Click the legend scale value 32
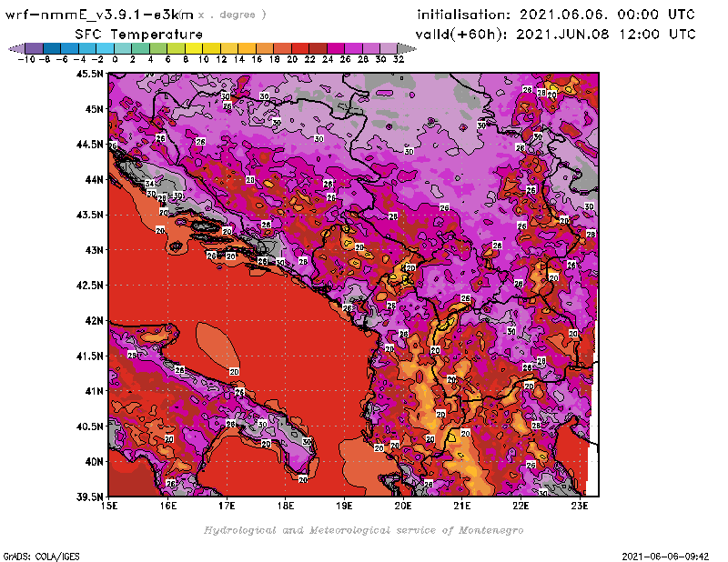 [399, 59]
